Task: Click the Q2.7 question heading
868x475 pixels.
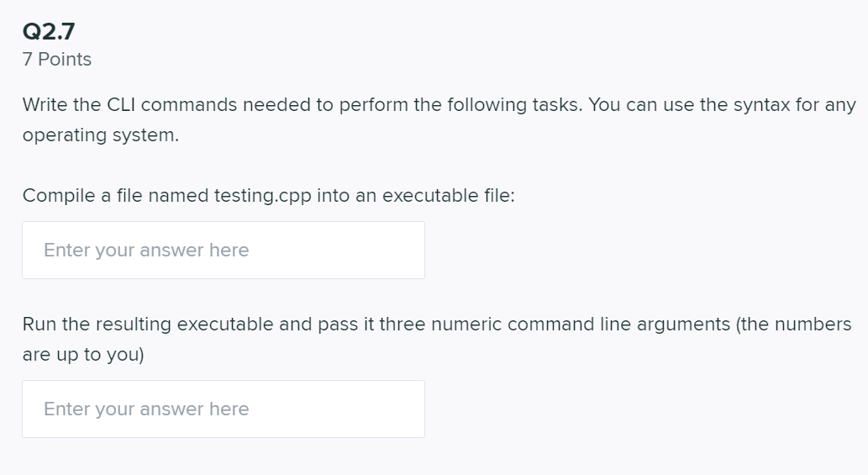Action: [x=50, y=31]
